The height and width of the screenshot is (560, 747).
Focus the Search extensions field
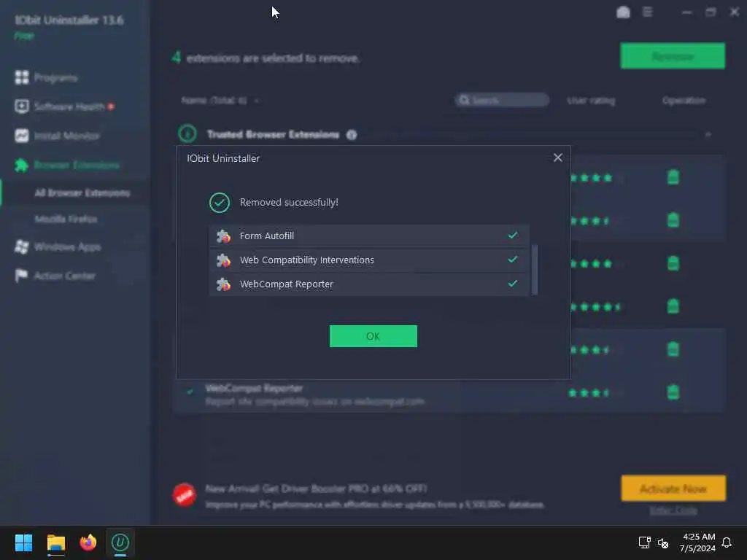pos(502,101)
